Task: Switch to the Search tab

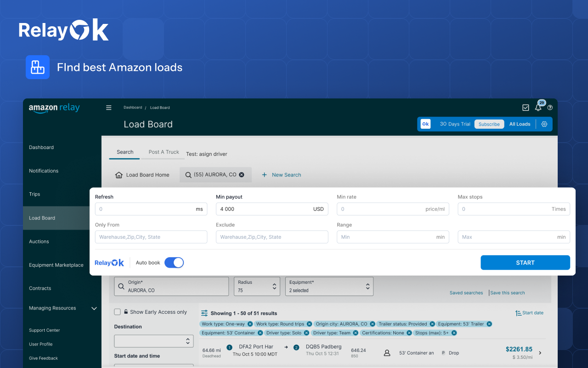Action: point(124,152)
